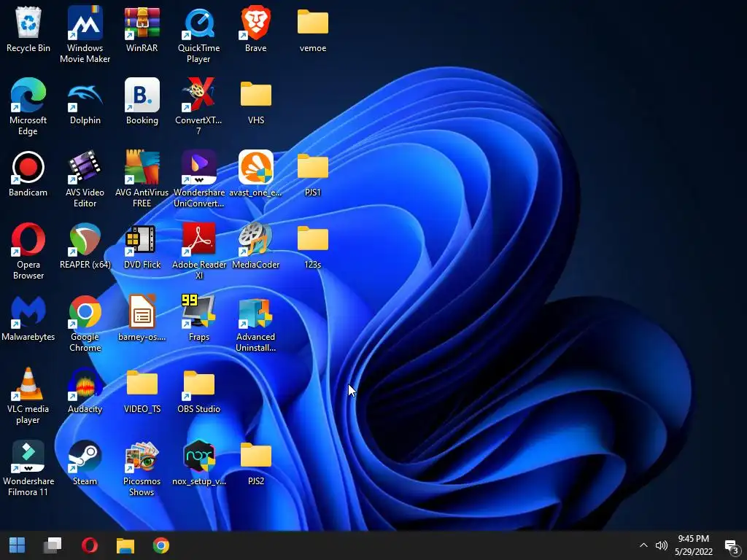
Task: Select the 123s folder
Action: click(313, 246)
